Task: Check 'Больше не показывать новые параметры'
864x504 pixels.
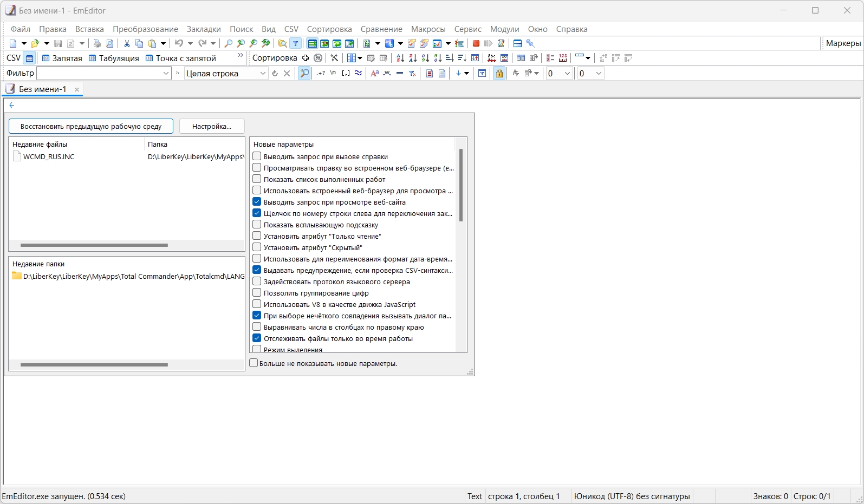Action: click(x=254, y=363)
